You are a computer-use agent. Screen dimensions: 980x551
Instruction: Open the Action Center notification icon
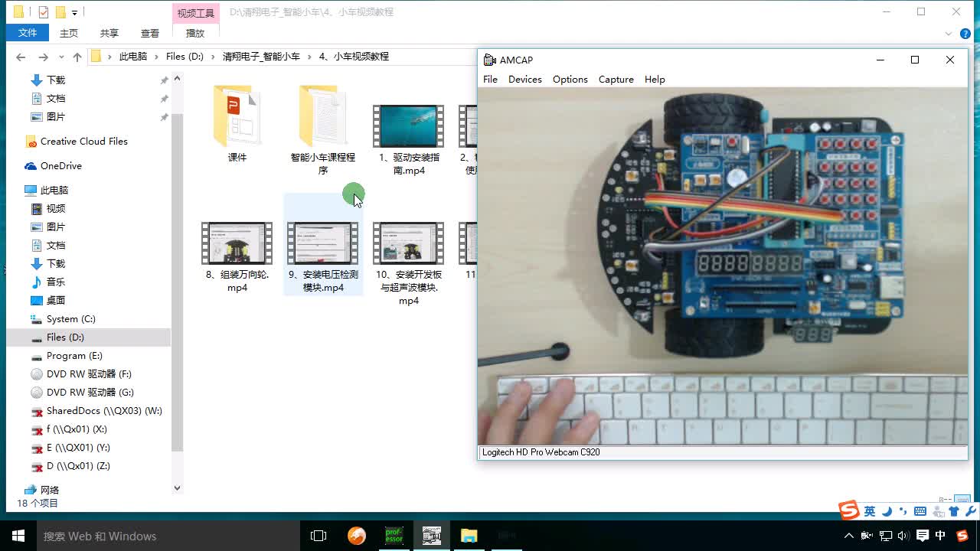(923, 536)
